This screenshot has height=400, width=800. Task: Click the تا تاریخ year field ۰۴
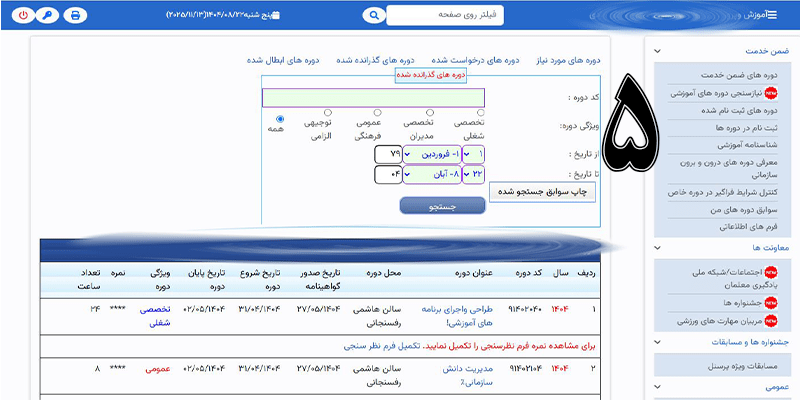click(388, 174)
